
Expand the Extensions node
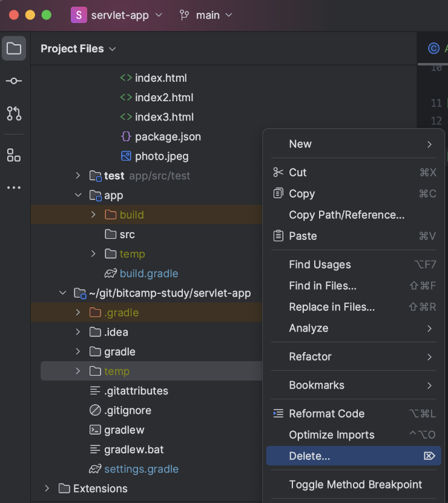point(47,488)
